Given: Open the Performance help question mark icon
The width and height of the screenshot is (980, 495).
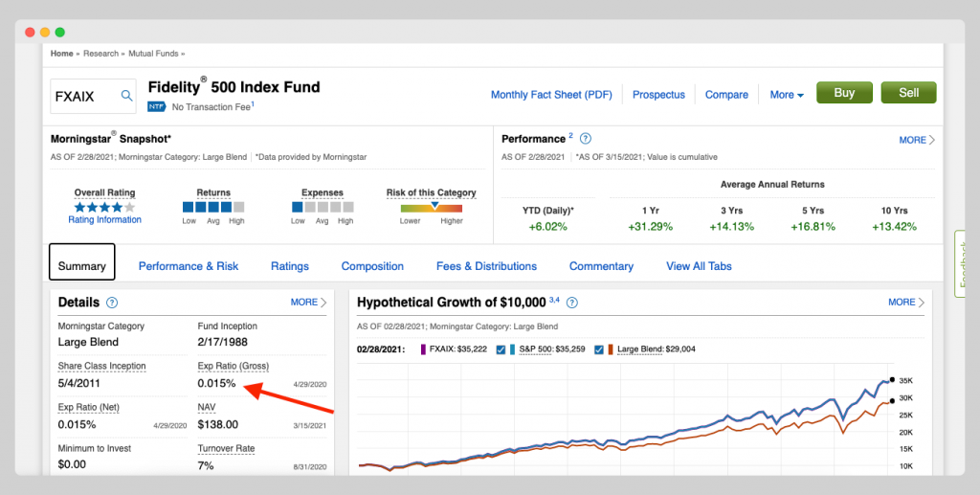Looking at the screenshot, I should [586, 139].
